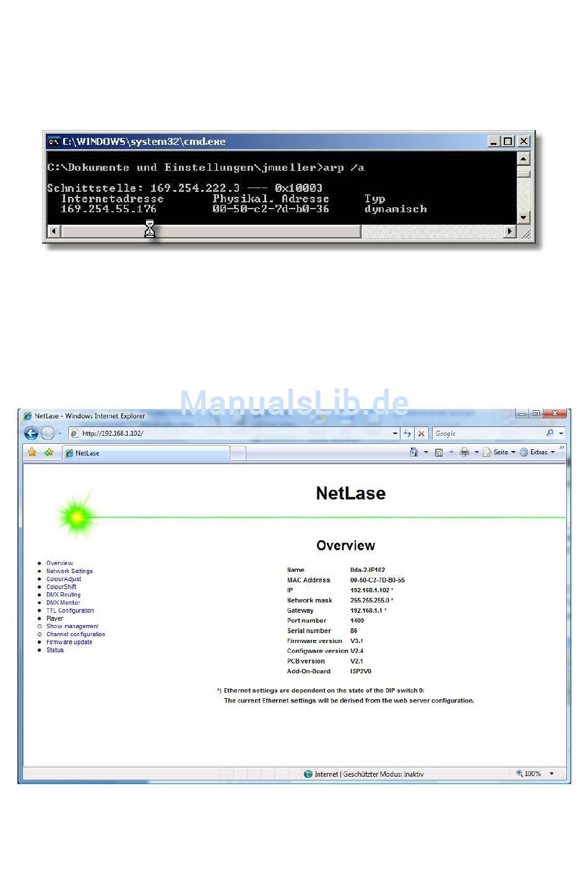Click the cmd.exe window title bar icon

[x=54, y=142]
